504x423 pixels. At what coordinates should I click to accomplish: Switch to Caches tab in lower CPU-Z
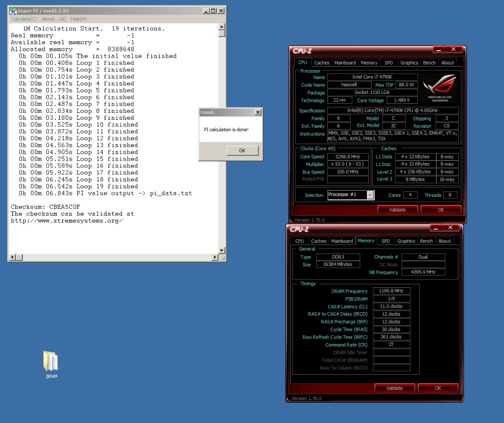coord(318,241)
